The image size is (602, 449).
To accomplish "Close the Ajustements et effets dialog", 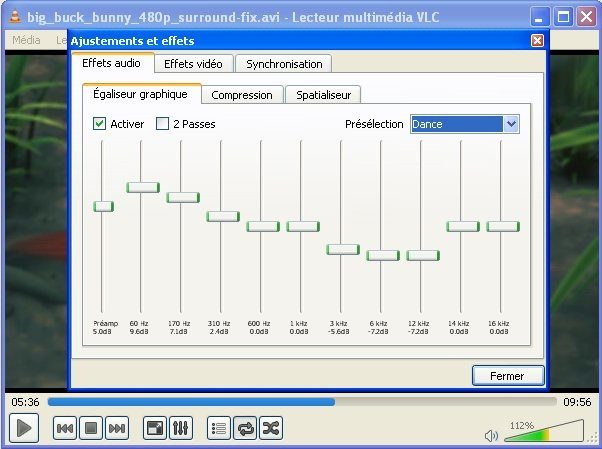I will pyautogui.click(x=537, y=40).
